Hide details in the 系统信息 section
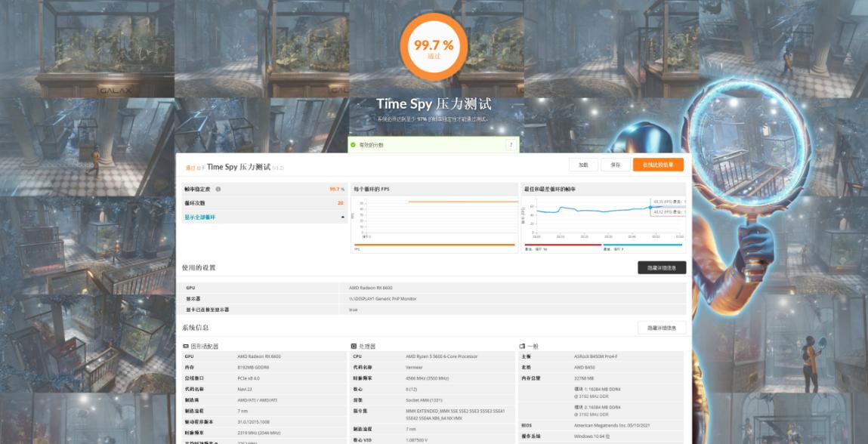Screen dimensions: 868x444 [x=662, y=328]
